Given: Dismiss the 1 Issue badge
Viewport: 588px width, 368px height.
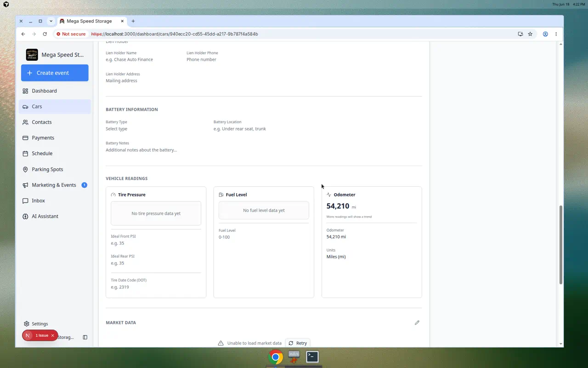Looking at the screenshot, I should tap(52, 335).
